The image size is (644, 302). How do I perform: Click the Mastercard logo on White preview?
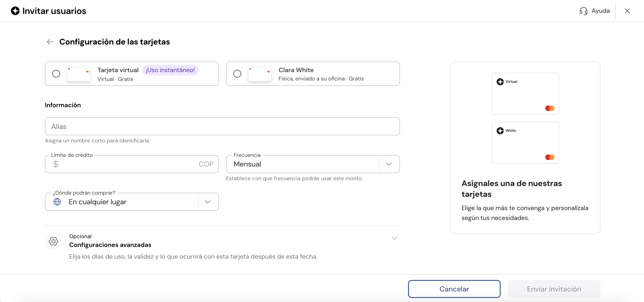(x=550, y=157)
